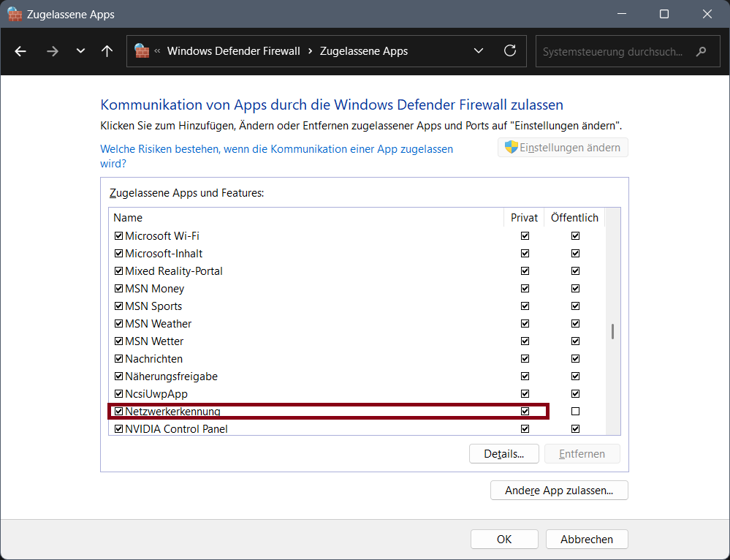Click the Privat column header

pyautogui.click(x=524, y=218)
